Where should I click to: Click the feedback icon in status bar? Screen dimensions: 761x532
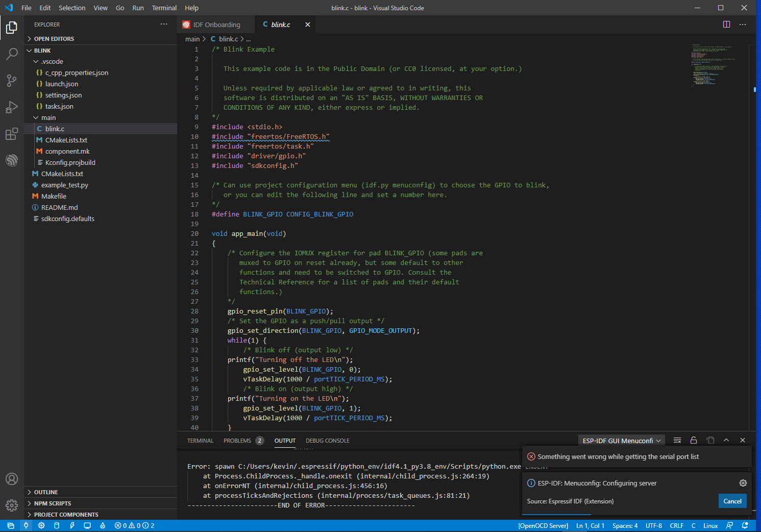tap(729, 525)
